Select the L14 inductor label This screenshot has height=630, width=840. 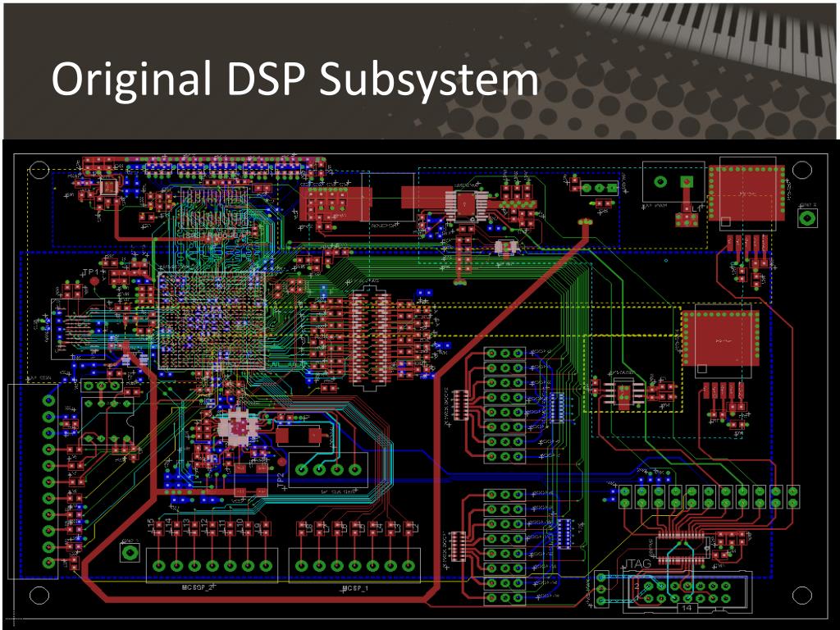[x=168, y=526]
